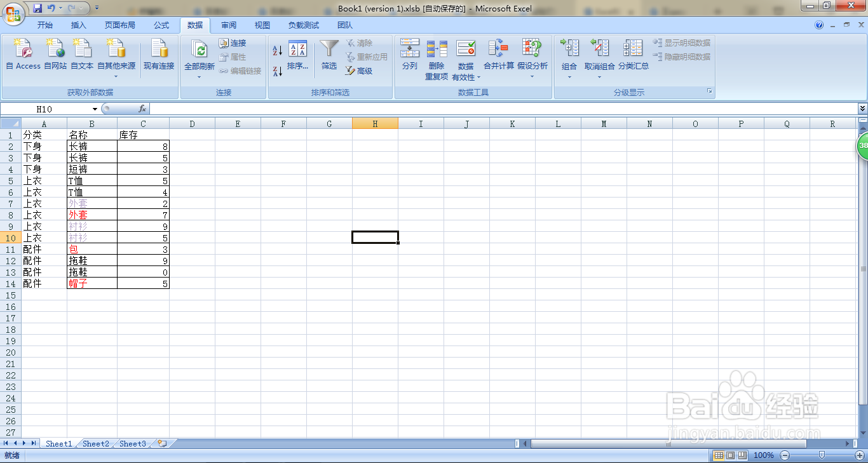Sort ascending A to Z
This screenshot has height=463, width=868.
click(277, 50)
